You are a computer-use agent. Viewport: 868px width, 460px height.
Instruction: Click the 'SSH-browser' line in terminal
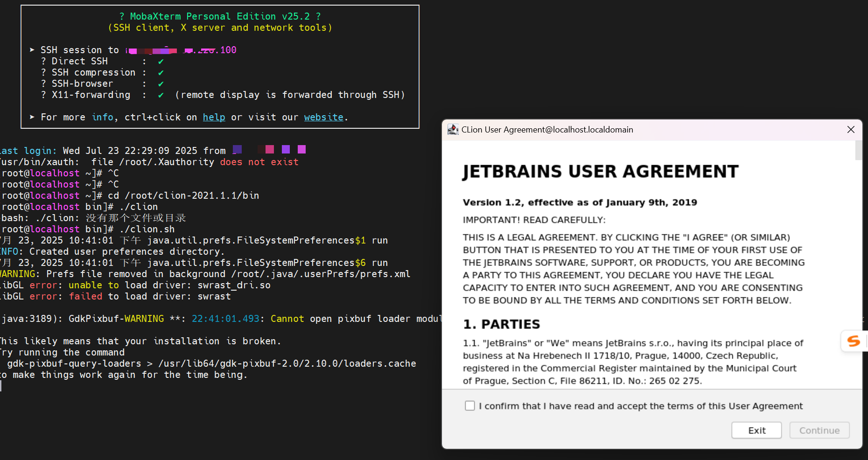102,84
